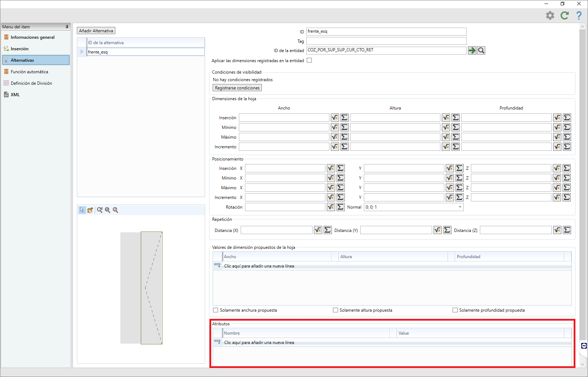Open formula editor for Incremento Profundidad dimension
The width and height of the screenshot is (588, 377).
click(x=557, y=147)
